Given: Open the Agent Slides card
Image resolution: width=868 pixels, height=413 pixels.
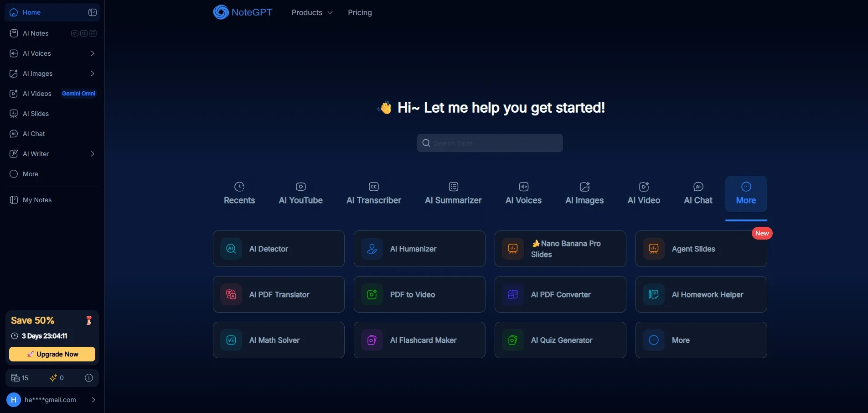Looking at the screenshot, I should [x=701, y=249].
